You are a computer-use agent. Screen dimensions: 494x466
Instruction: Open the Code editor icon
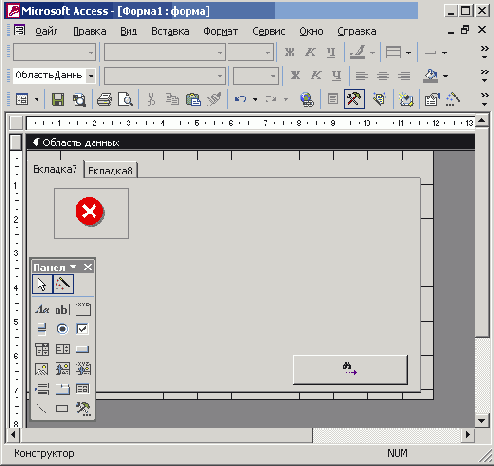(406, 99)
